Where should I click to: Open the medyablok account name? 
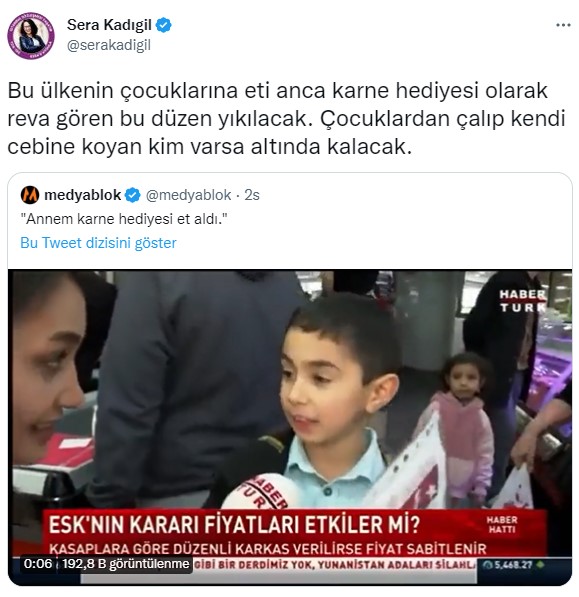coord(83,195)
